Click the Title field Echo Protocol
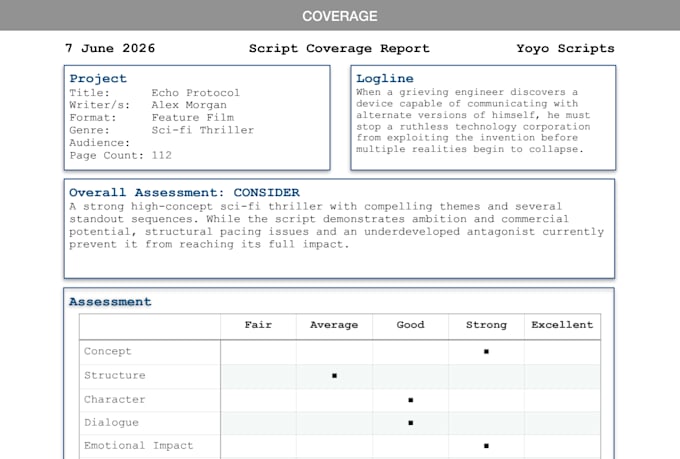 click(196, 93)
